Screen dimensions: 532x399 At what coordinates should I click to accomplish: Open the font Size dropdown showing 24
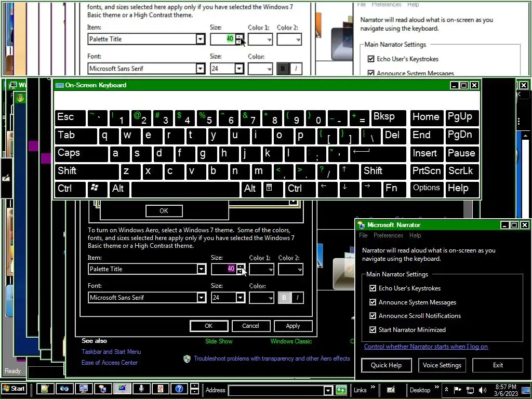click(240, 298)
